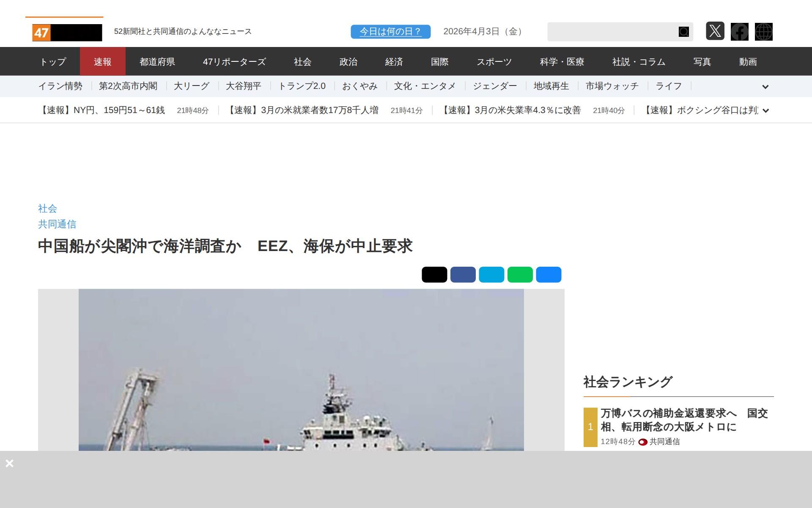
Task: Open the X (Twitter) icon in header
Action: click(x=715, y=31)
